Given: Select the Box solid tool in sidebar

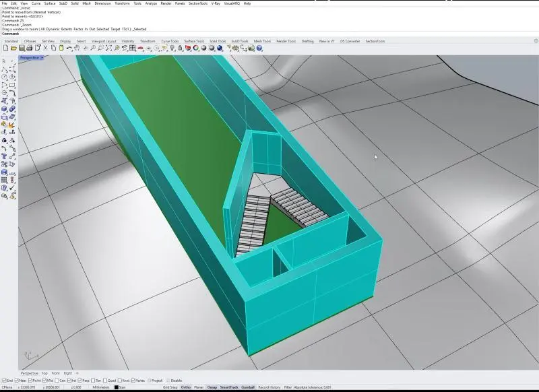Looking at the screenshot, I should (x=5, y=109).
